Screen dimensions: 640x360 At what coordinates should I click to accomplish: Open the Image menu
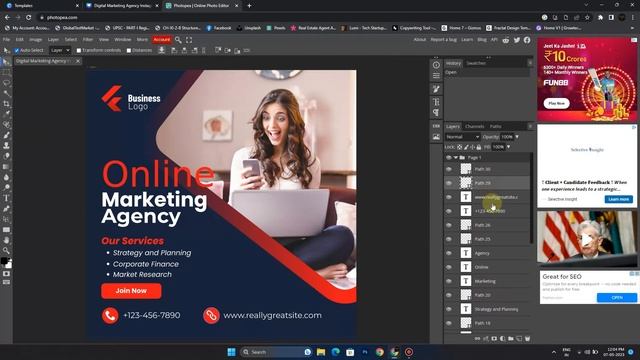[36, 40]
